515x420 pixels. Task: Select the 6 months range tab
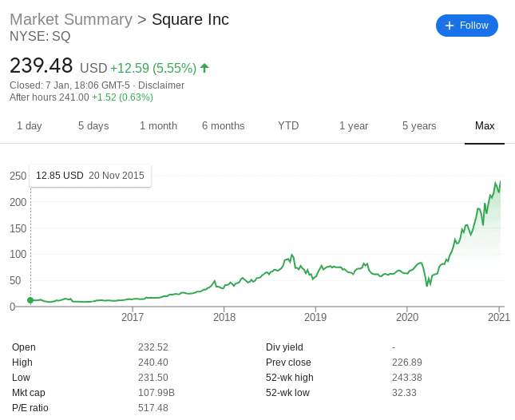tap(223, 126)
